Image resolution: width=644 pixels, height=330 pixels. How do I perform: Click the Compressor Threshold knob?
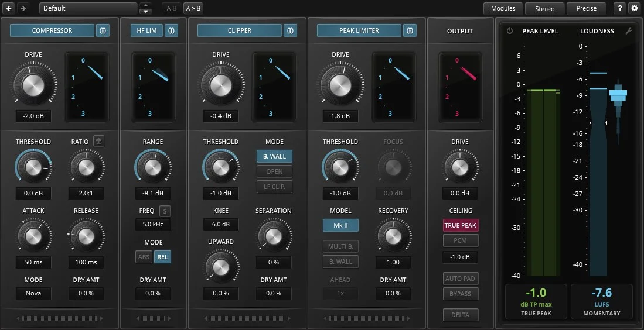(x=33, y=167)
